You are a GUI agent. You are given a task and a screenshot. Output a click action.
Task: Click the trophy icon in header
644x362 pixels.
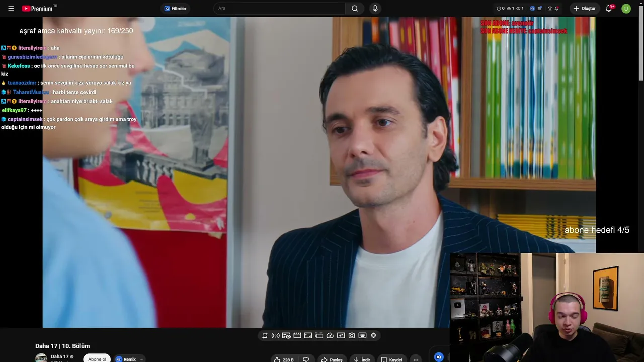550,9
